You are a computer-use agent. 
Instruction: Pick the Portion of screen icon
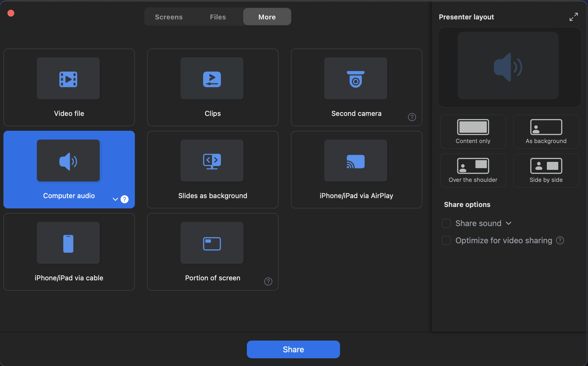pyautogui.click(x=212, y=244)
